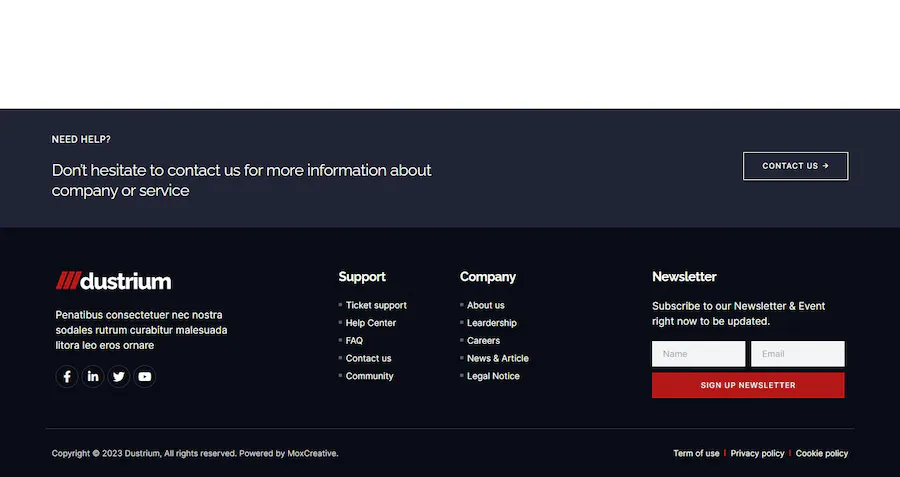
Task: Focus the Name input field
Action: [699, 354]
